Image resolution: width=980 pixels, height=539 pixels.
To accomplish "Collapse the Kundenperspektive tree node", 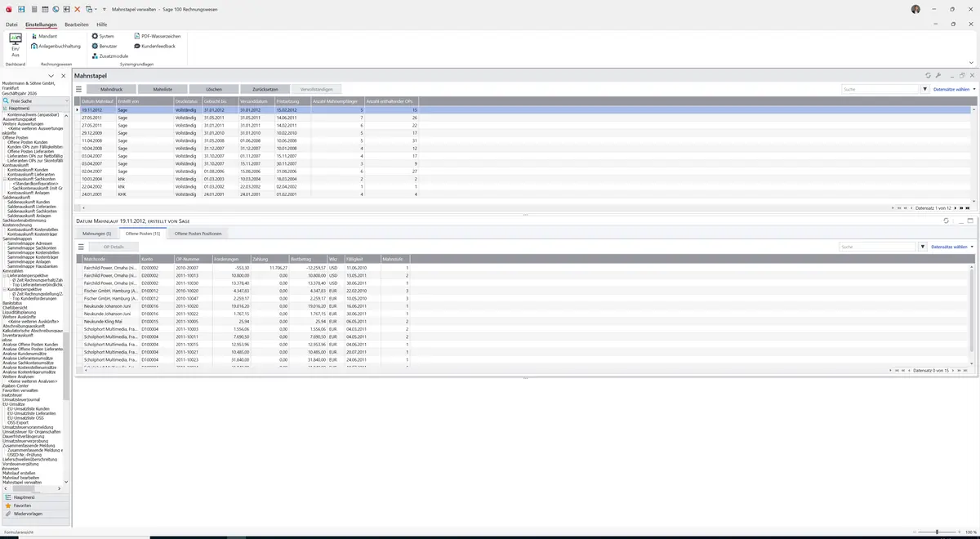I will (x=5, y=289).
